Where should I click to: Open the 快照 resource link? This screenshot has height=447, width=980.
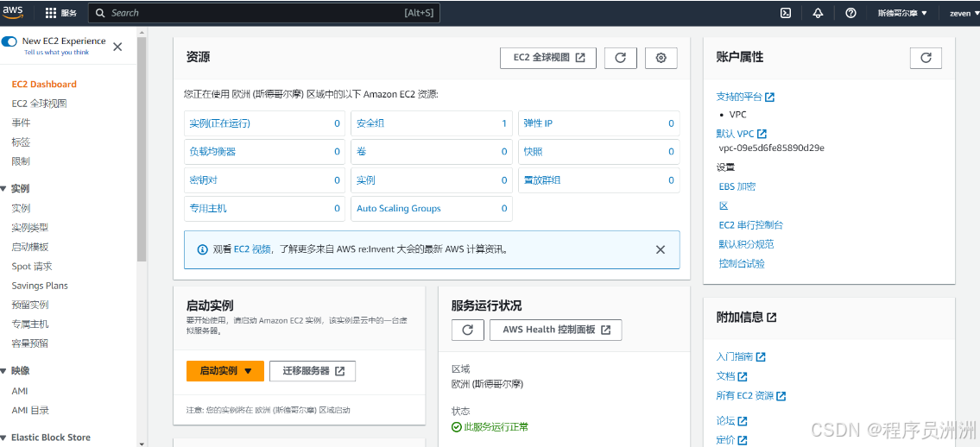pyautogui.click(x=533, y=152)
